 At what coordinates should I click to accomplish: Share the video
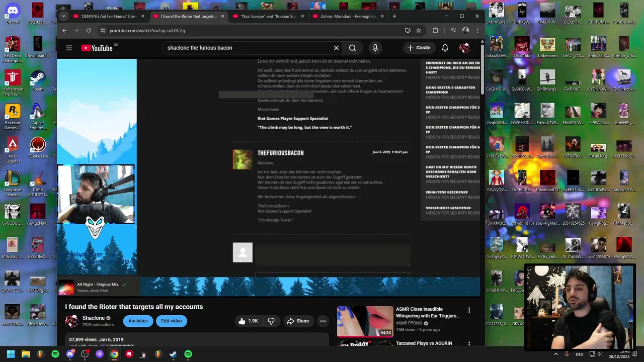298,321
